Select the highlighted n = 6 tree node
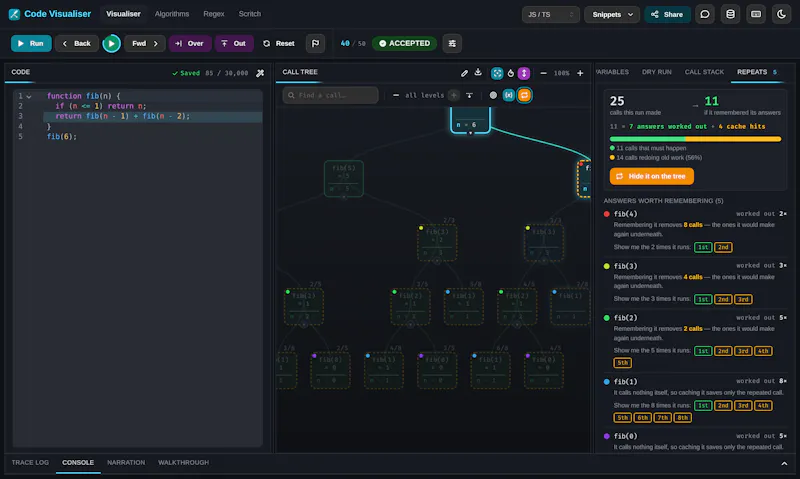 [x=470, y=120]
